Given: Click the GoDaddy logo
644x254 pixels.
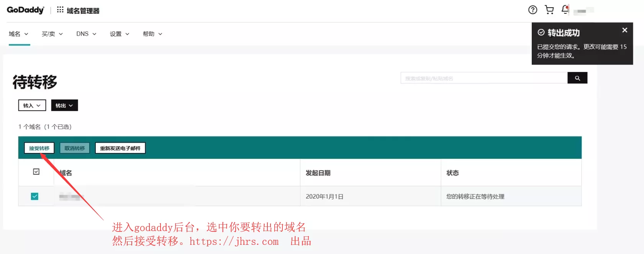Looking at the screenshot, I should click(26, 10).
